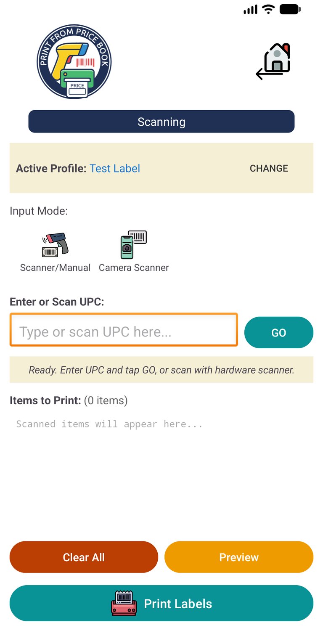Go back to the home screen
323x644 pixels.
click(274, 61)
